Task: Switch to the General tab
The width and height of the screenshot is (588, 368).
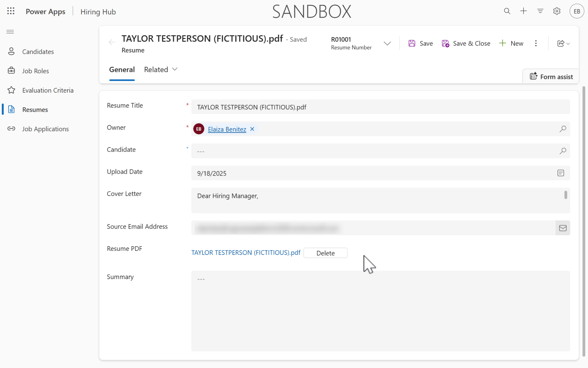Action: 122,70
